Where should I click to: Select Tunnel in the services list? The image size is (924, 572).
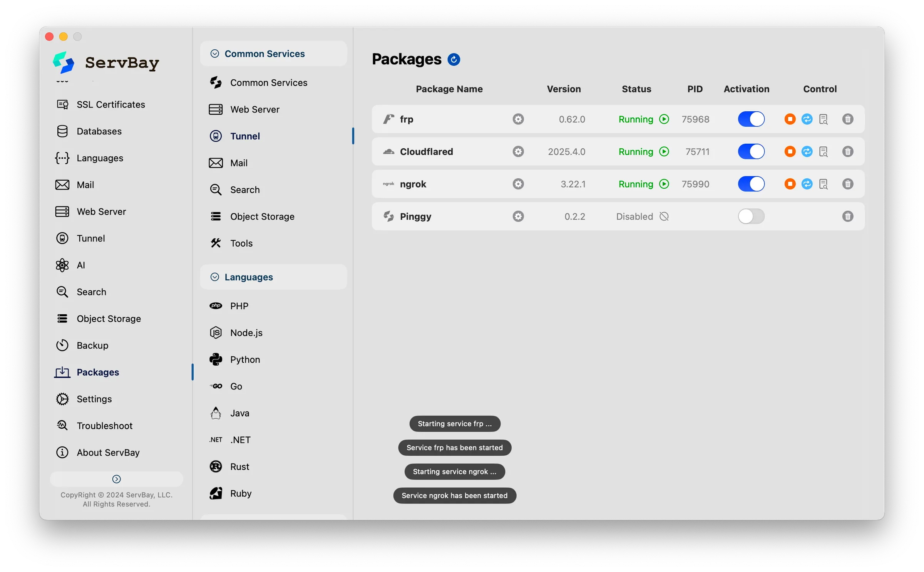(x=245, y=136)
